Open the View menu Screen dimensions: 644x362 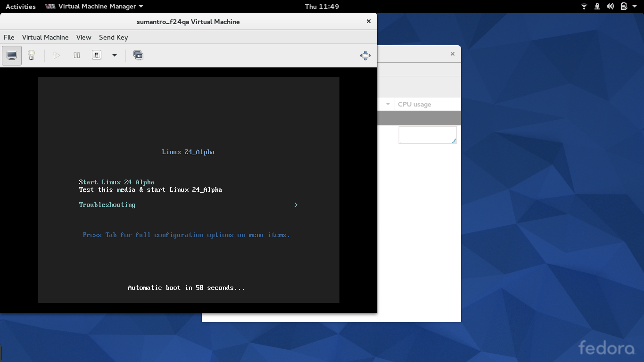point(83,37)
